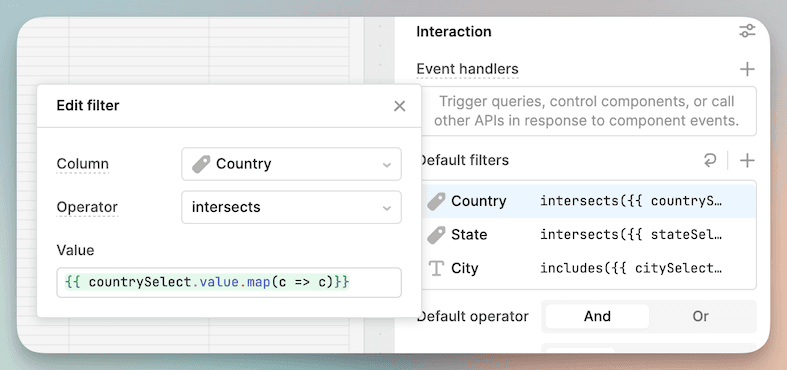Click the empty event handlers placeholder box
Screen dimensions: 787x370
tap(588, 111)
